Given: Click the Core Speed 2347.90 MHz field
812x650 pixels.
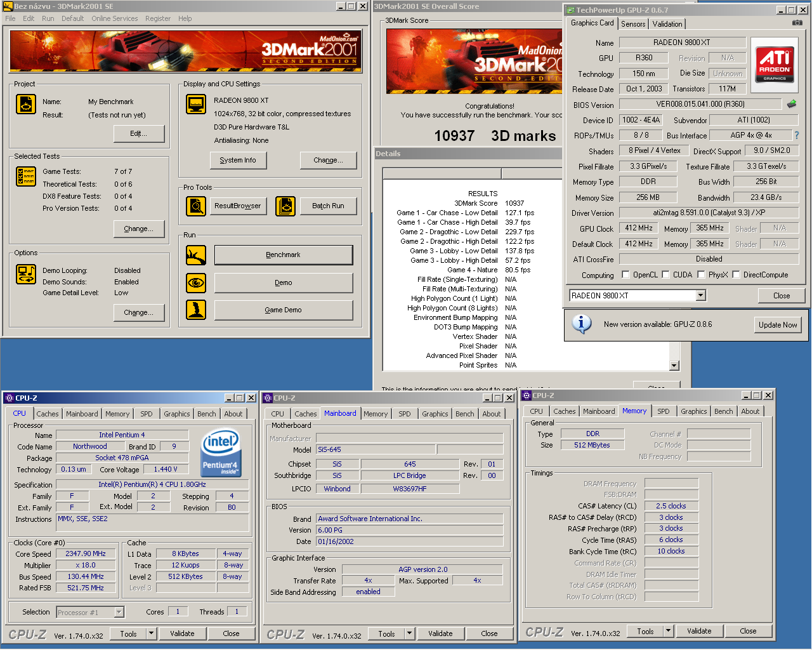Looking at the screenshot, I should pyautogui.click(x=86, y=554).
